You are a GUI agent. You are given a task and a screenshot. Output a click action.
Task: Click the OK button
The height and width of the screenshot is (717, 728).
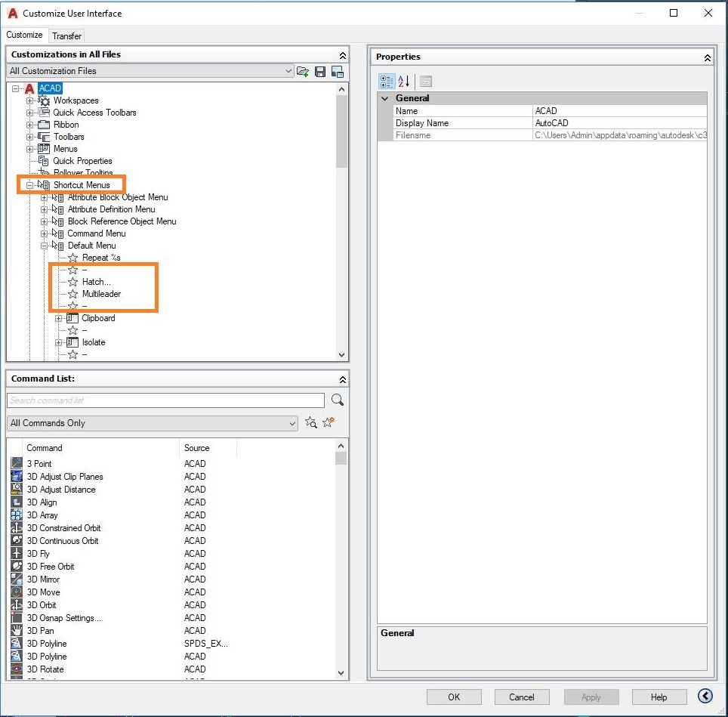pyautogui.click(x=454, y=697)
